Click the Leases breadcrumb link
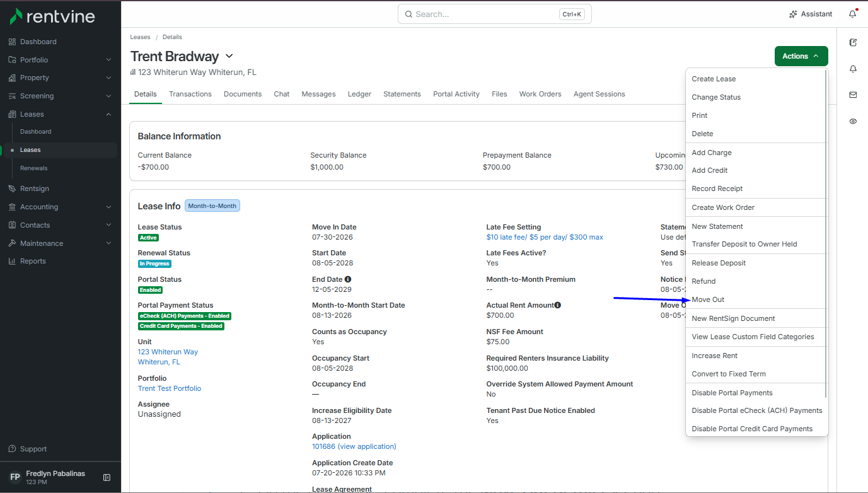The width and height of the screenshot is (868, 493). click(x=141, y=37)
